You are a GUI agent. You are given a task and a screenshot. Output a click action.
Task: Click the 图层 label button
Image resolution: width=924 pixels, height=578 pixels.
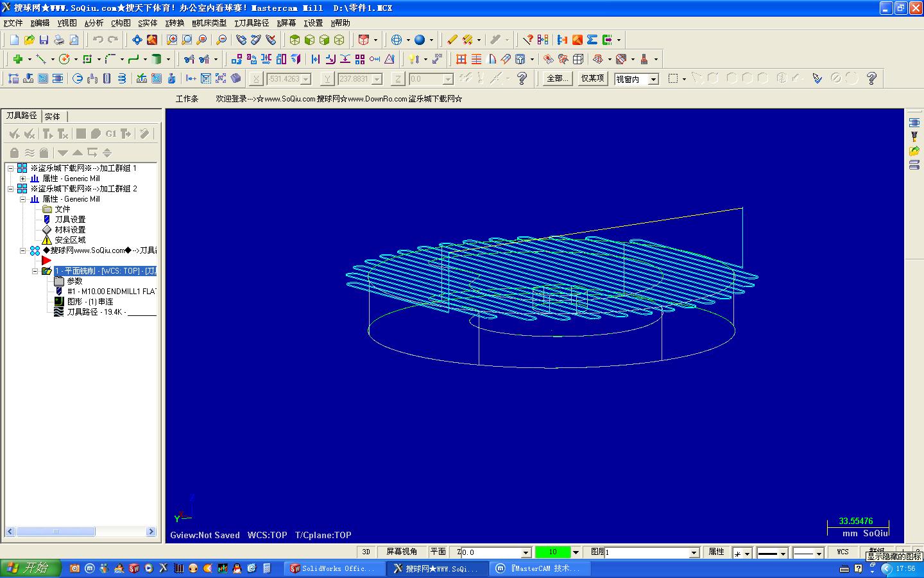click(597, 552)
